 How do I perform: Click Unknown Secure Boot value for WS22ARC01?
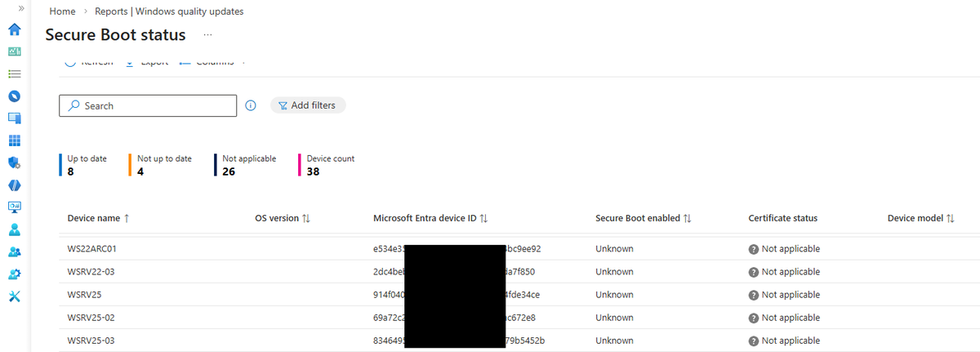click(614, 249)
